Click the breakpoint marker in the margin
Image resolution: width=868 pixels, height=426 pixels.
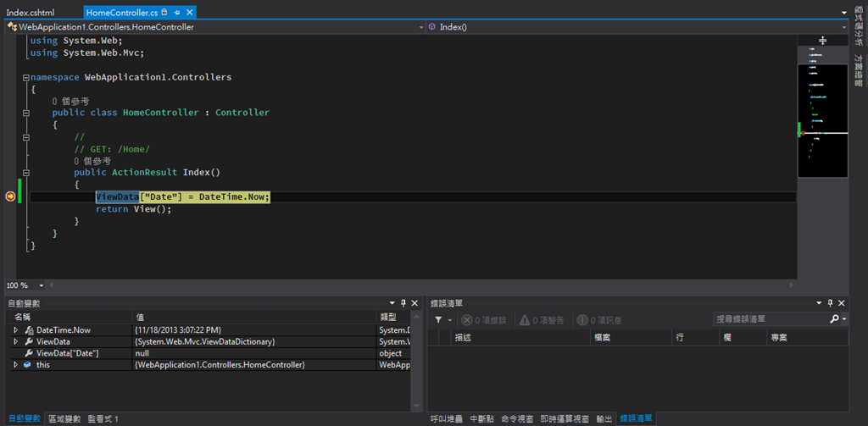10,196
